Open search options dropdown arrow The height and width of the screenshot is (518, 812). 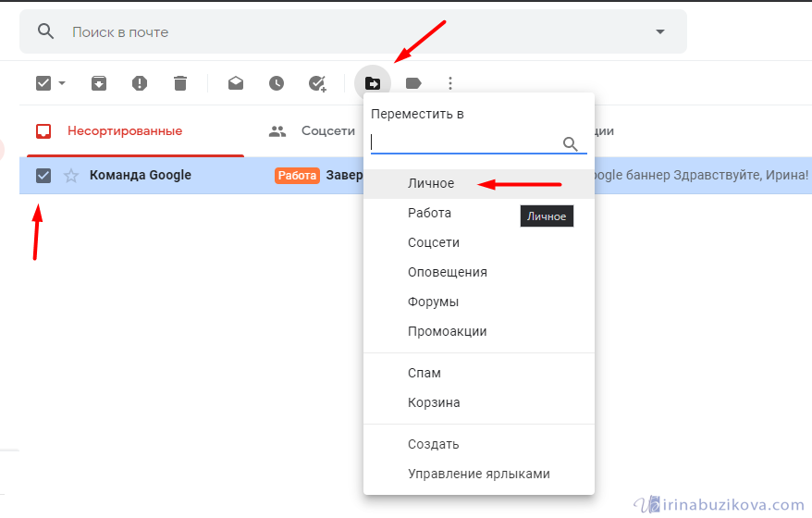[x=660, y=31]
